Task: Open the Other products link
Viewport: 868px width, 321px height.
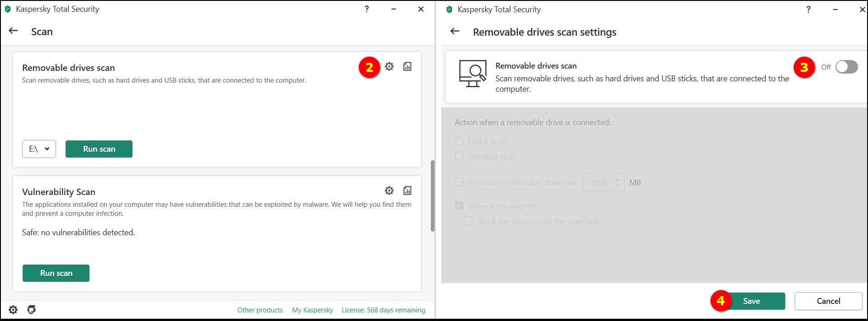Action: pyautogui.click(x=260, y=310)
